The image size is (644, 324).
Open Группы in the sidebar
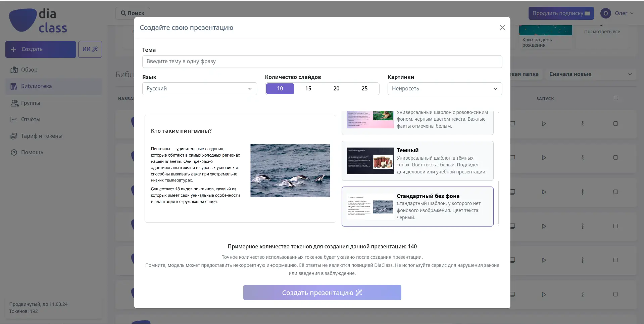coord(54,103)
